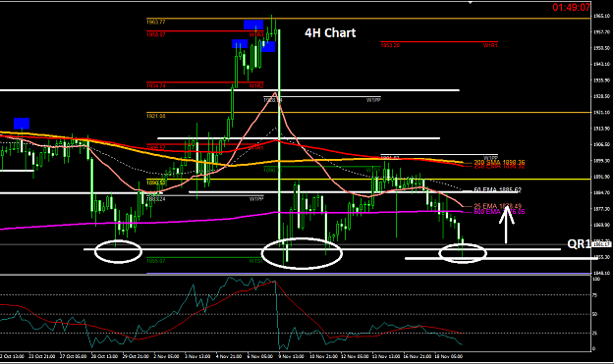The image size is (614, 364).
Task: Click the 29 Oct 21:00 time label
Action: point(136,356)
